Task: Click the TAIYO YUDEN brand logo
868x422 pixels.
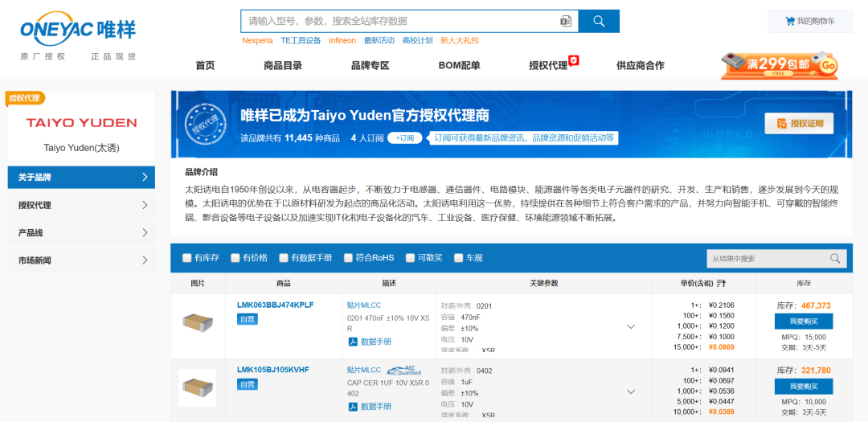Action: pyautogui.click(x=81, y=122)
